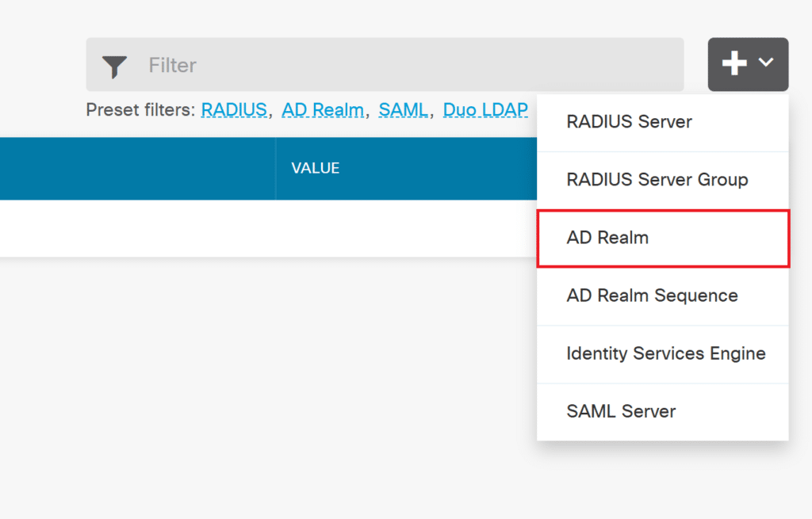Click the dark add button at top right
Viewport: 812px width, 519px height.
click(x=748, y=62)
